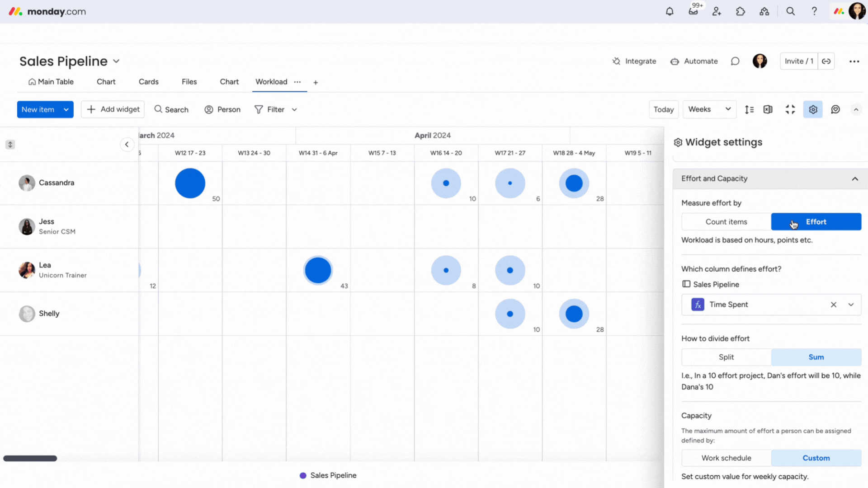
Task: Switch to the Cards tab
Action: point(148,82)
